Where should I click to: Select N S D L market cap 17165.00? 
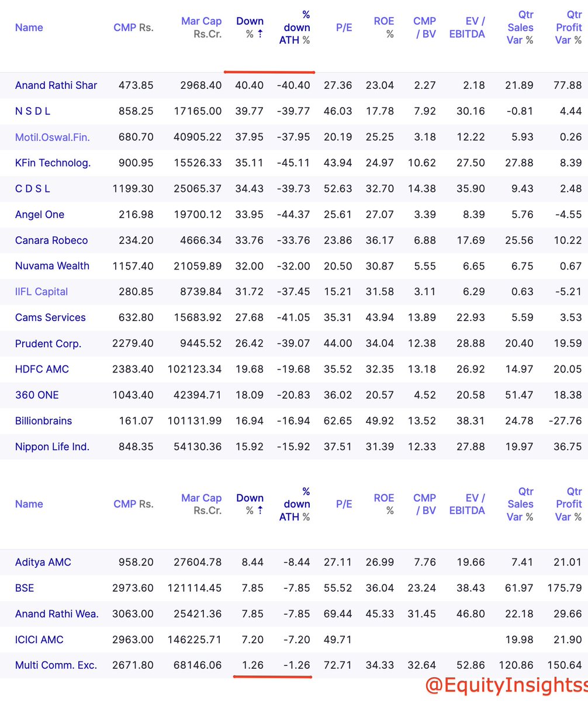[x=198, y=111]
